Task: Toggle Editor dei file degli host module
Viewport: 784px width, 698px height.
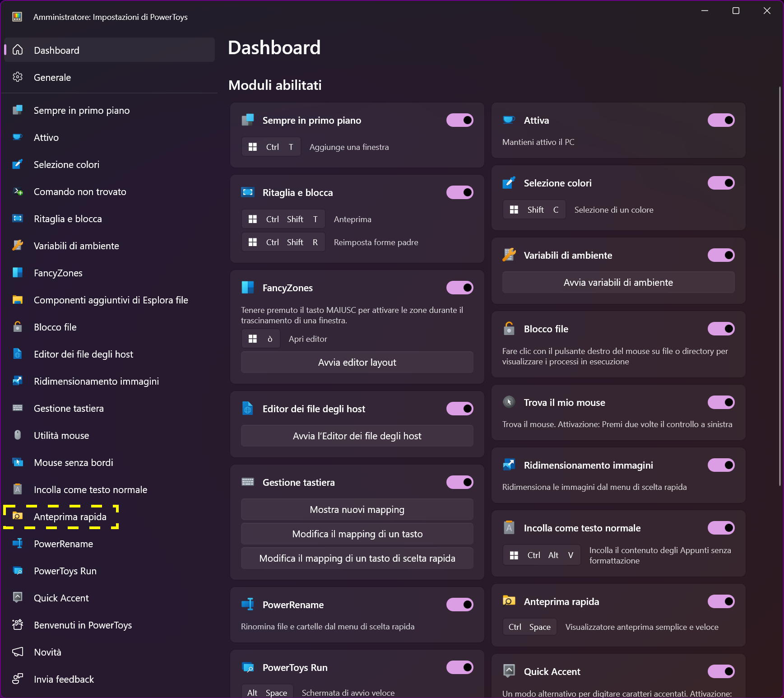Action: click(460, 409)
